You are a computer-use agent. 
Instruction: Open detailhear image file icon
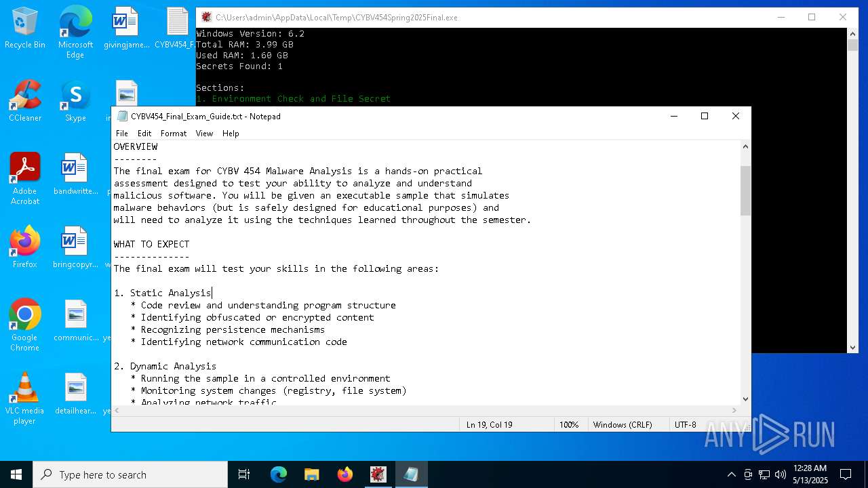75,394
